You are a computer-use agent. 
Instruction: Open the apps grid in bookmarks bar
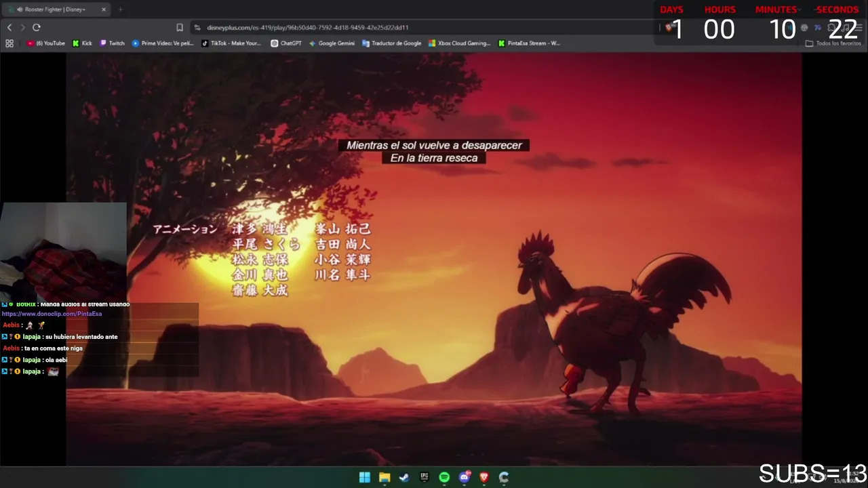tap(9, 43)
